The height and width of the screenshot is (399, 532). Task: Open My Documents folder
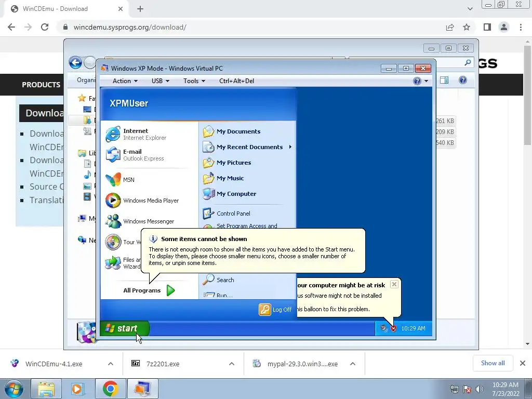point(232,131)
